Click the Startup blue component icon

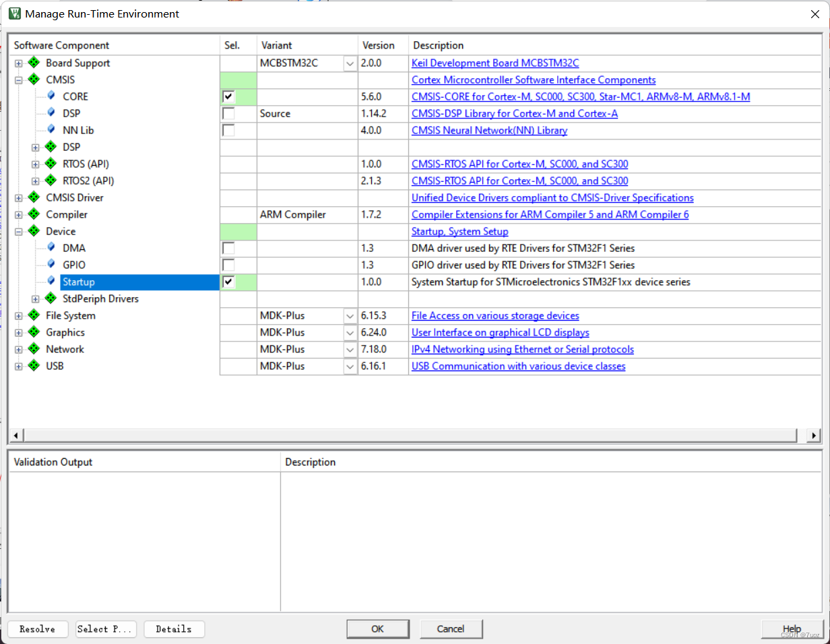51,281
